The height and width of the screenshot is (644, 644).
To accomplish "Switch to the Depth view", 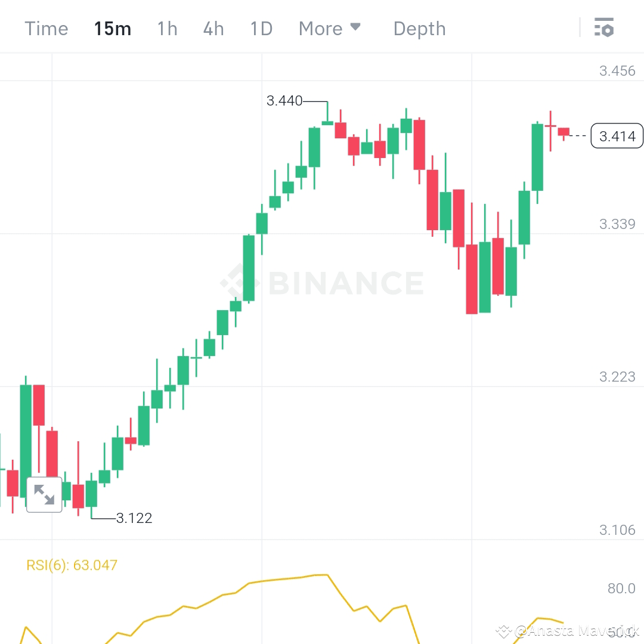I will click(x=419, y=27).
